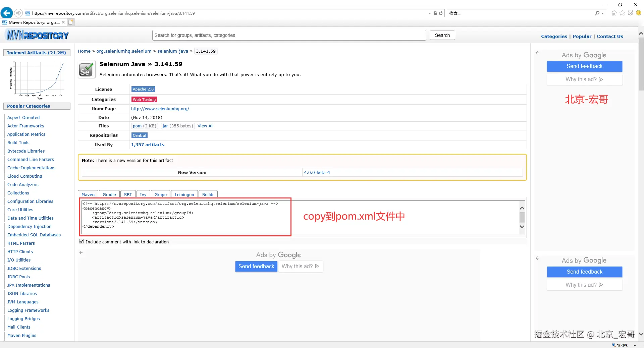This screenshot has height=348, width=644.
Task: Focus the MVNRepository search input field
Action: 289,35
